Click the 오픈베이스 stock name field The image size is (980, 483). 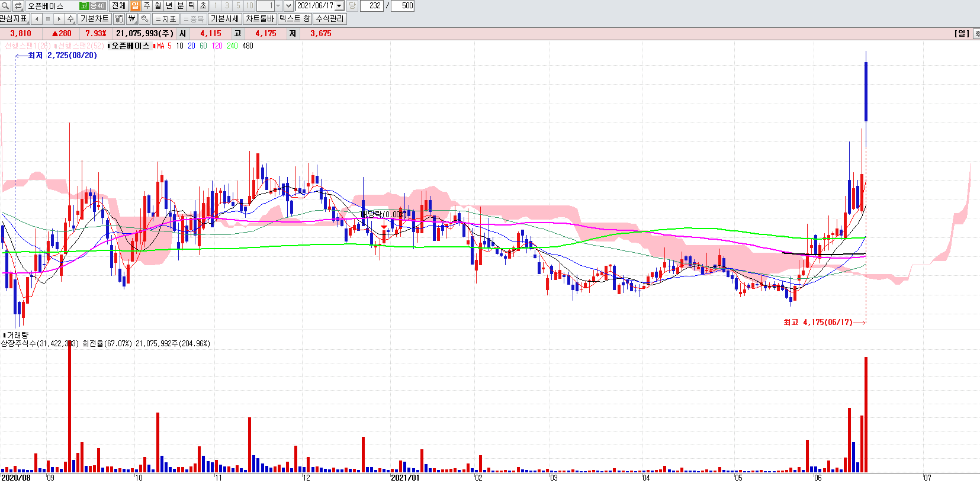(52, 6)
